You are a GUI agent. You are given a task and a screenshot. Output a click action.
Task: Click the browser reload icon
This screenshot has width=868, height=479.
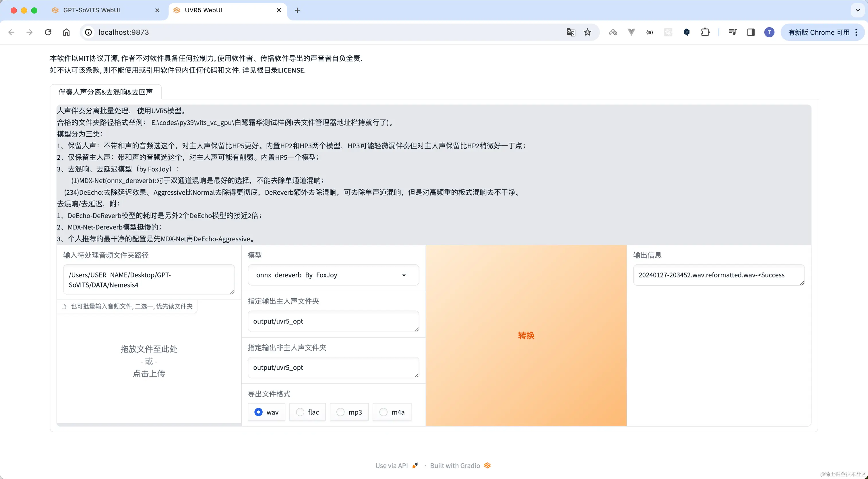(48, 32)
